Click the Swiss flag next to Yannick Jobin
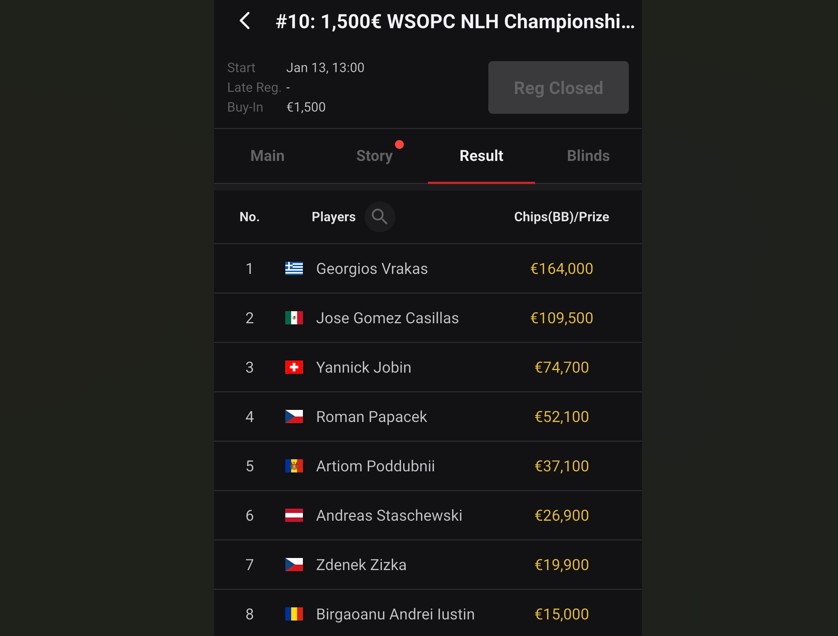 (292, 367)
